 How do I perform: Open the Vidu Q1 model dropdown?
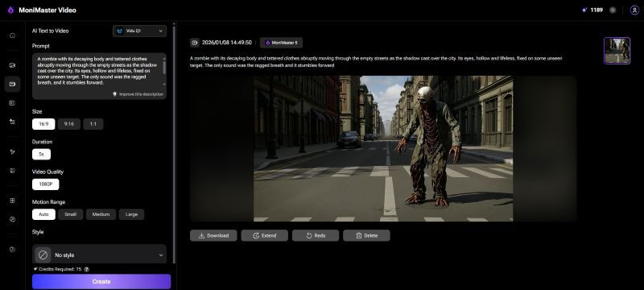[x=139, y=31]
